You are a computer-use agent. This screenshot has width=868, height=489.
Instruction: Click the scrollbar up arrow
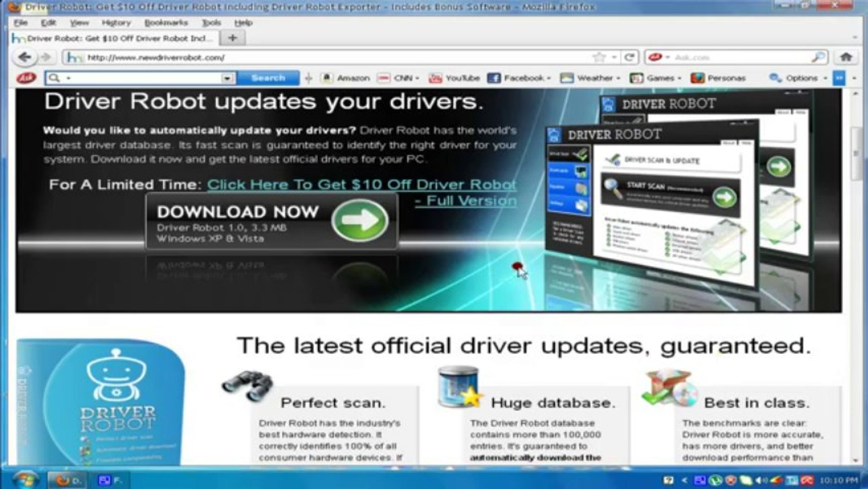(855, 94)
